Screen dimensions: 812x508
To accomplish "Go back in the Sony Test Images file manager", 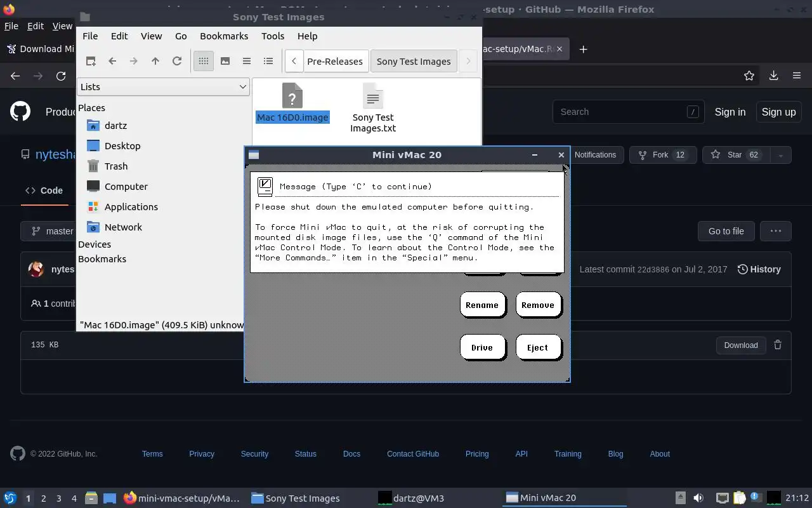I will tap(112, 61).
